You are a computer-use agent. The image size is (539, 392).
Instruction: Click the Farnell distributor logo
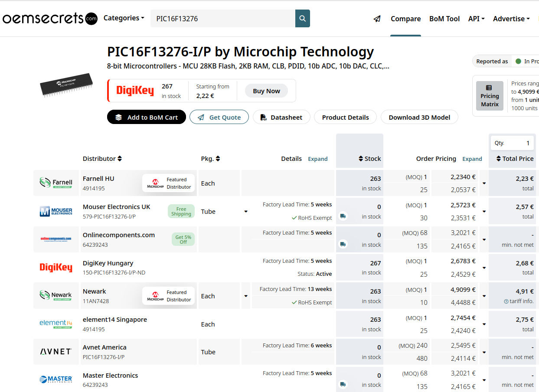point(56,183)
